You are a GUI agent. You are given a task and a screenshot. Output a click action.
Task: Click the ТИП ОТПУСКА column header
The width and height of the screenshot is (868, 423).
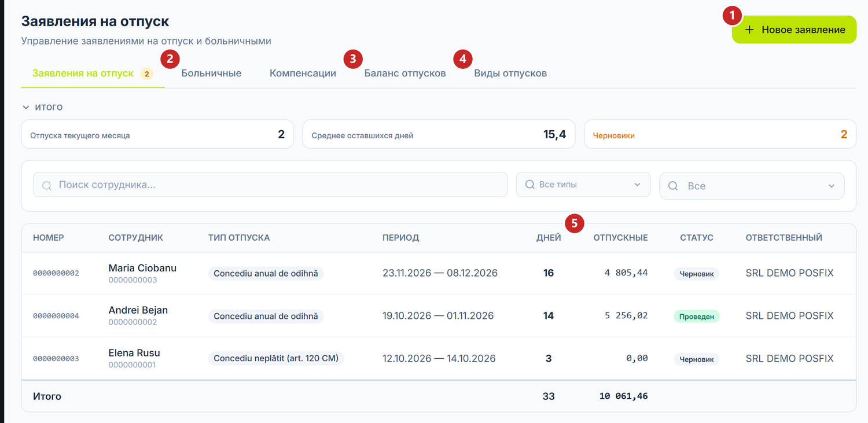click(x=239, y=238)
